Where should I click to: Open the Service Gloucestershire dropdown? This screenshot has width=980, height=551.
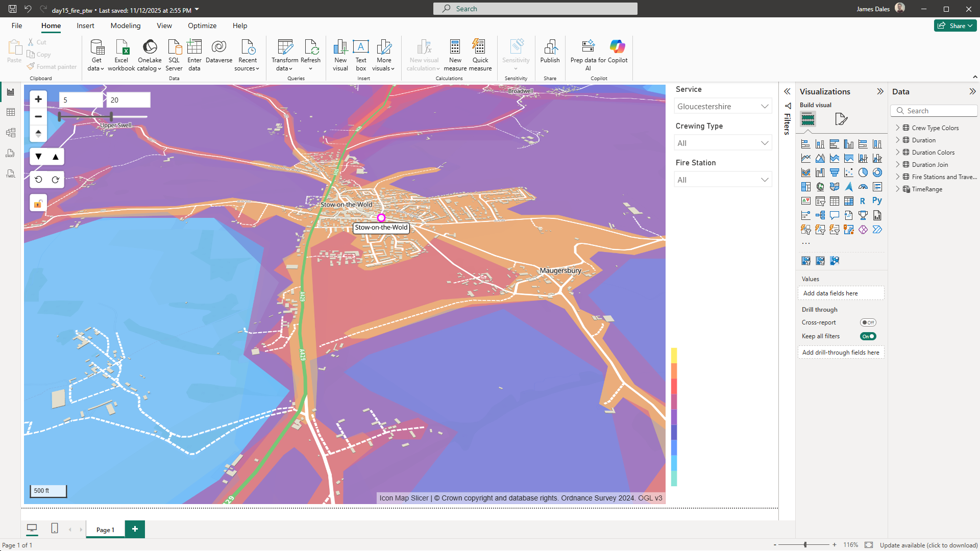click(x=723, y=106)
